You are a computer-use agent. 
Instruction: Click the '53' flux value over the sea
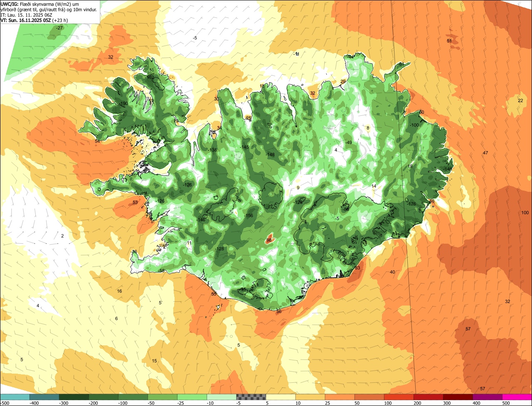coord(135,202)
